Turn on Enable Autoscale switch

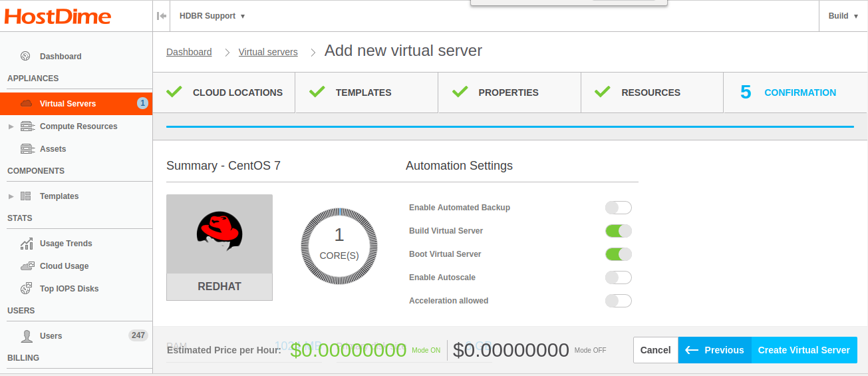tap(618, 278)
